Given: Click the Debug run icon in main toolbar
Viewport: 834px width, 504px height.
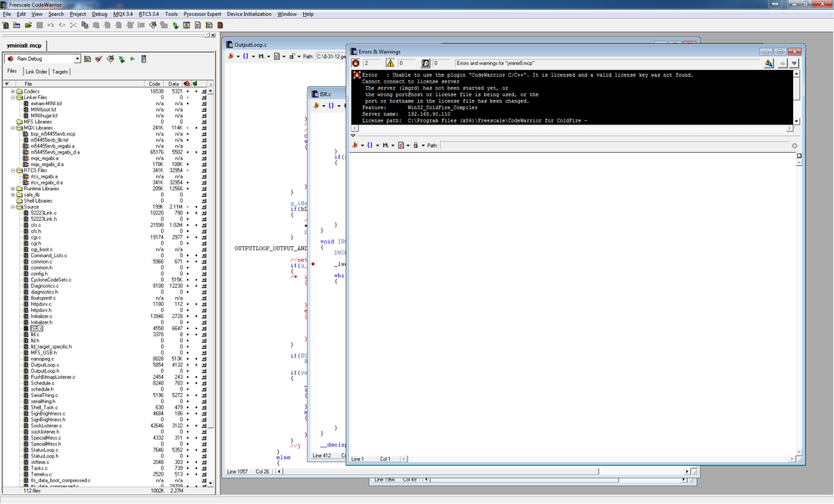Looking at the screenshot, I should [x=175, y=25].
